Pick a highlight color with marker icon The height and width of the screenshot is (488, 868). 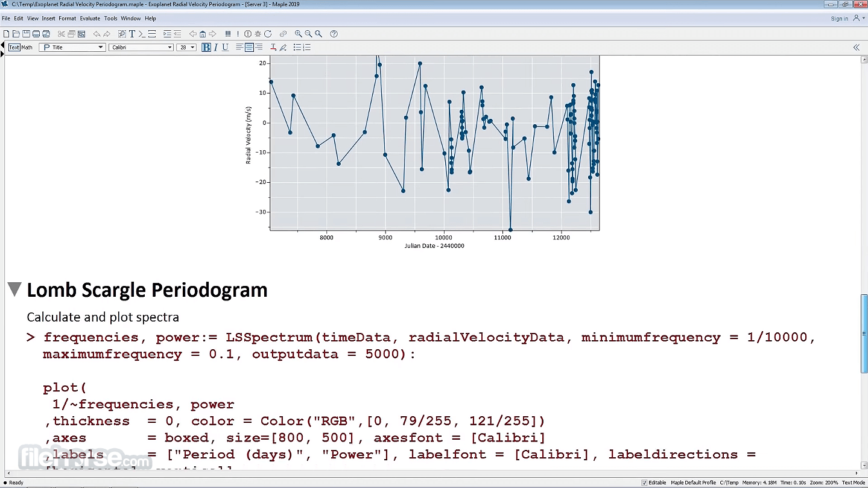283,47
